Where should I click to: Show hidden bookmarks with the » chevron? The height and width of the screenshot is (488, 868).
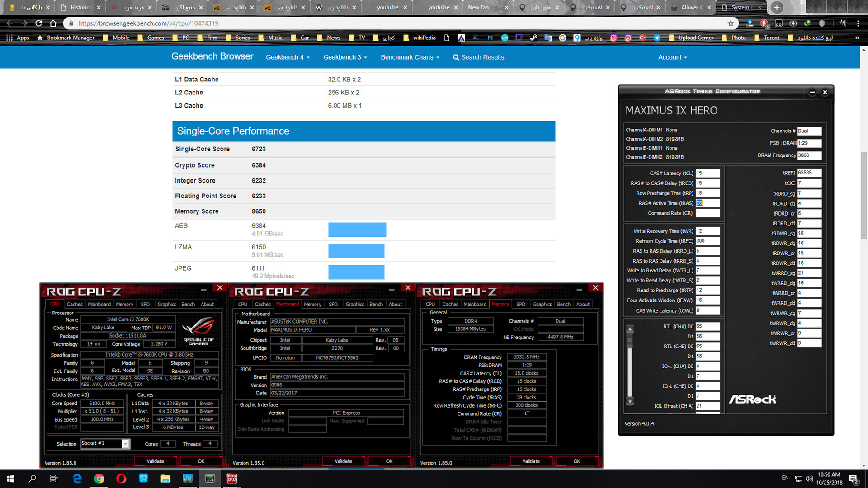pos(857,38)
